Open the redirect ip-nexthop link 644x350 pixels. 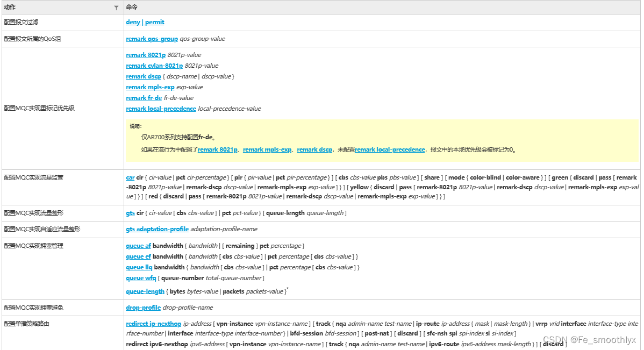pyautogui.click(x=154, y=324)
